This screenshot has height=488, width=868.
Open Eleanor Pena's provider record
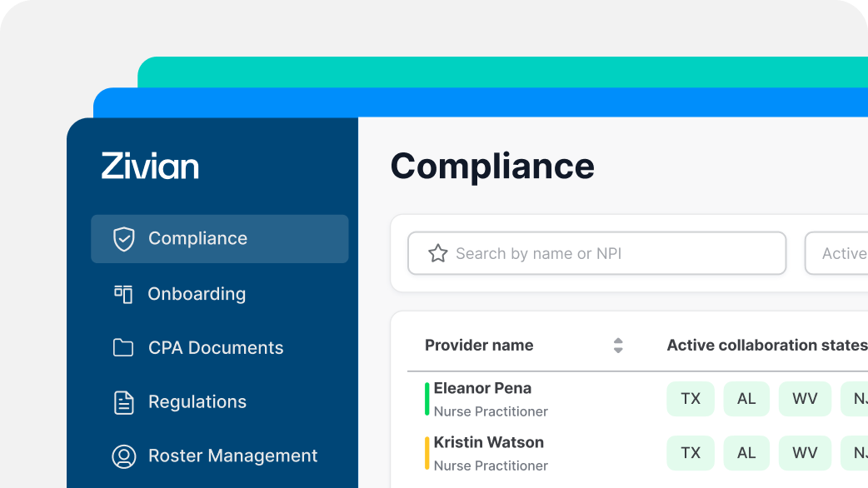click(482, 389)
